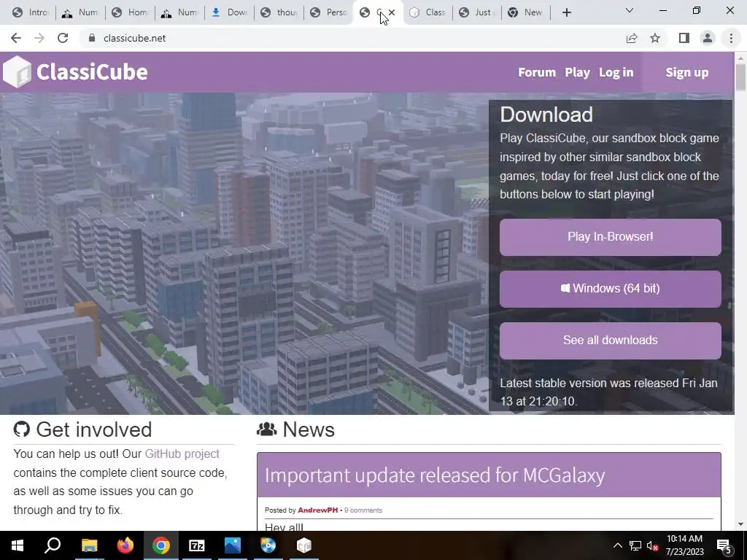Click the latest stable version release text
Viewport: 747px width, 560px height.
pyautogui.click(x=608, y=392)
